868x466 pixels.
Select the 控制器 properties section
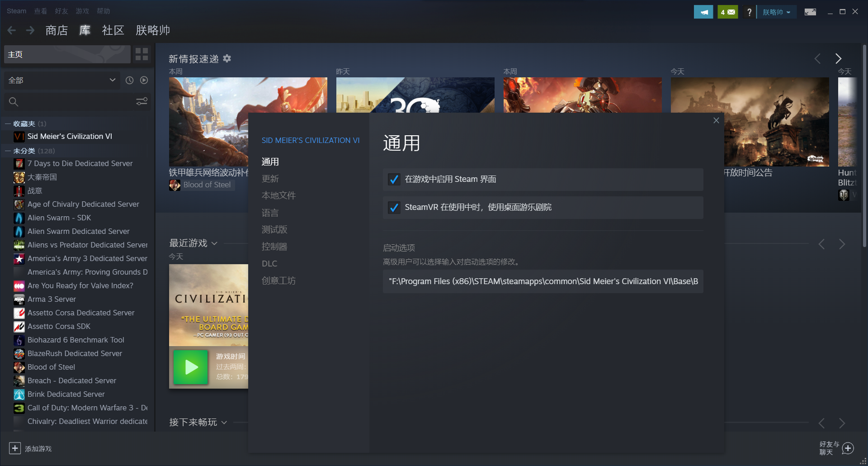(x=274, y=247)
